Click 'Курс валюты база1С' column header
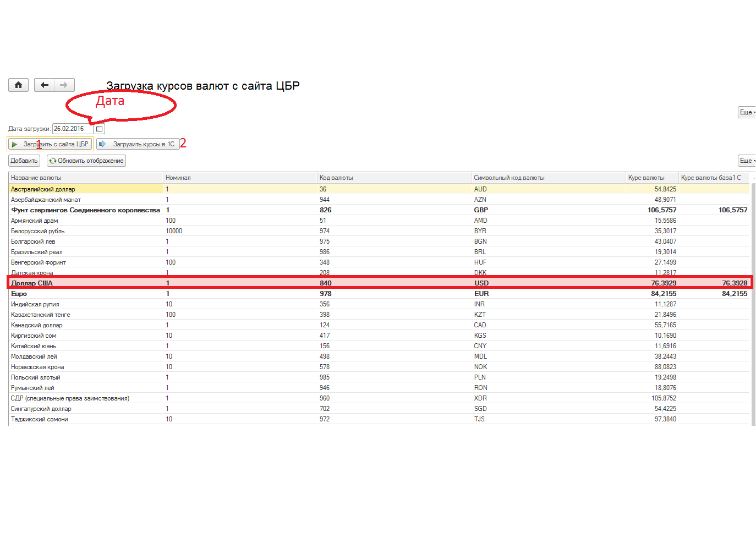The height and width of the screenshot is (538, 756). pos(714,178)
